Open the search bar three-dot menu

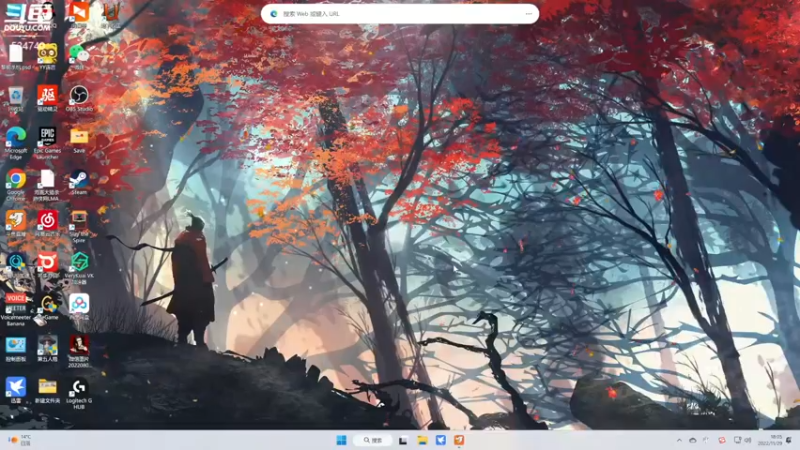point(529,14)
